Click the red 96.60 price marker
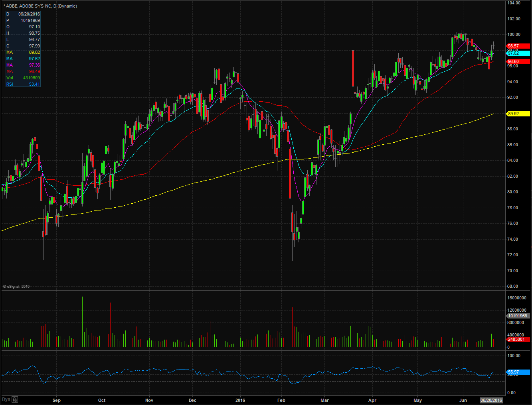 (518, 61)
